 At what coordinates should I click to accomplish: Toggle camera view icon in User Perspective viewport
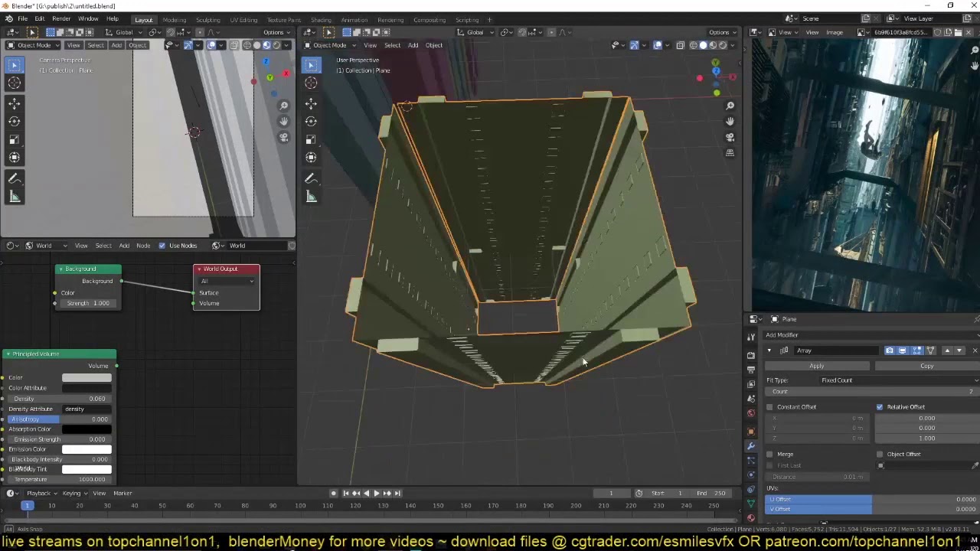[730, 138]
